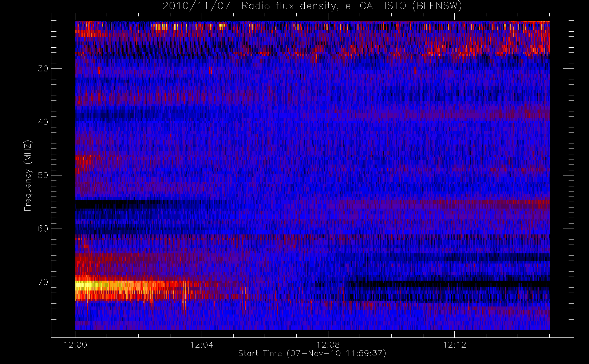The height and width of the screenshot is (364, 589).
Task: Click the 12:08 time tick label
Action: (x=328, y=345)
